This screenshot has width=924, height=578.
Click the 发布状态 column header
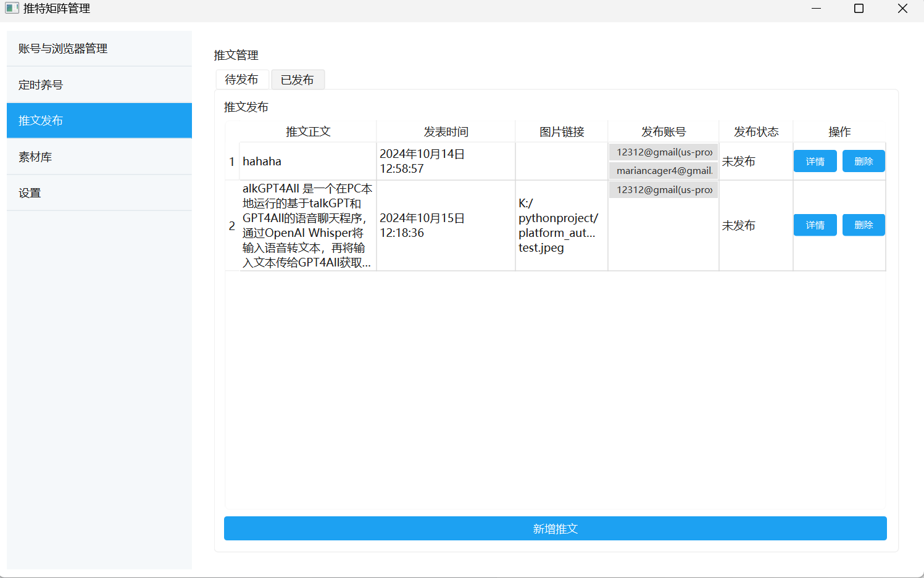click(x=755, y=132)
